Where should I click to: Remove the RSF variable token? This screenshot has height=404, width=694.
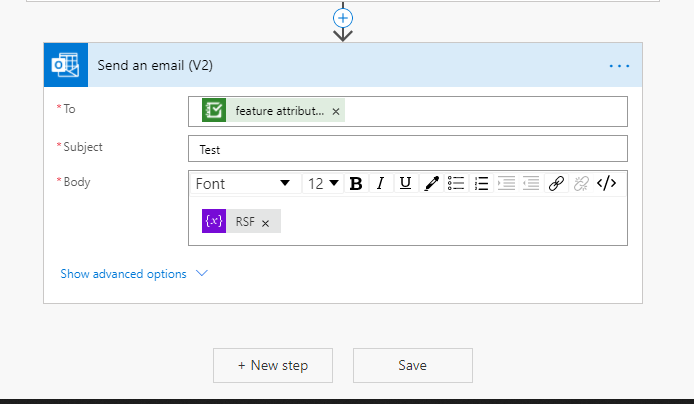click(x=265, y=223)
